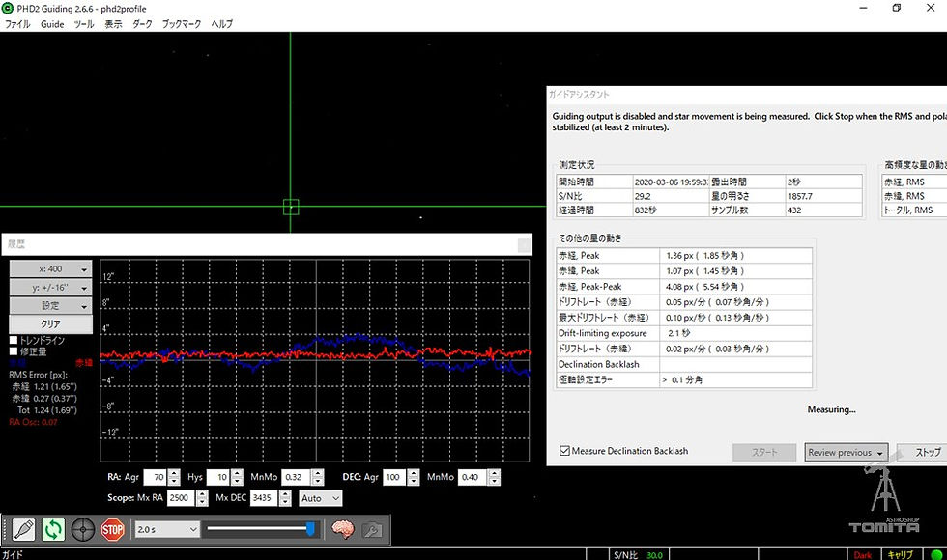Screen dimensions: 947x560
Task: Click the Mx DEC field showing 3435
Action: [264, 498]
